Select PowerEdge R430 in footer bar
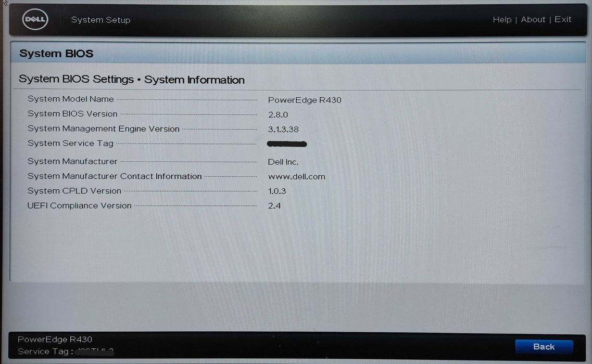The width and height of the screenshot is (592, 364). pos(55,339)
